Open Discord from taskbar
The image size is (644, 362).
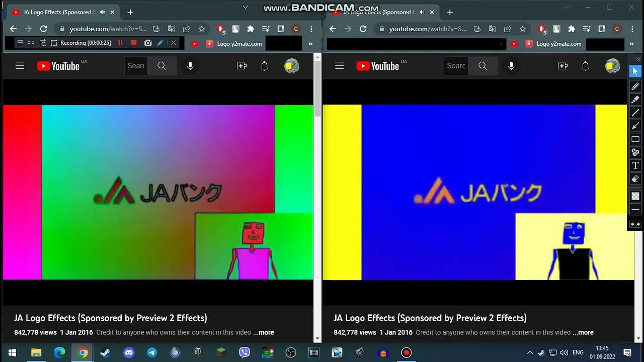129,352
